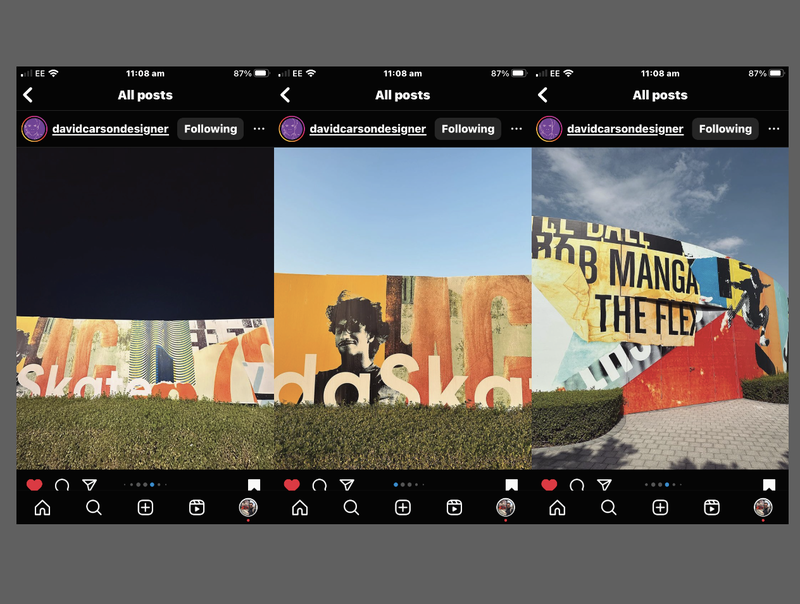Click the Following button in the middle screenshot
800x604 pixels.
click(x=468, y=129)
